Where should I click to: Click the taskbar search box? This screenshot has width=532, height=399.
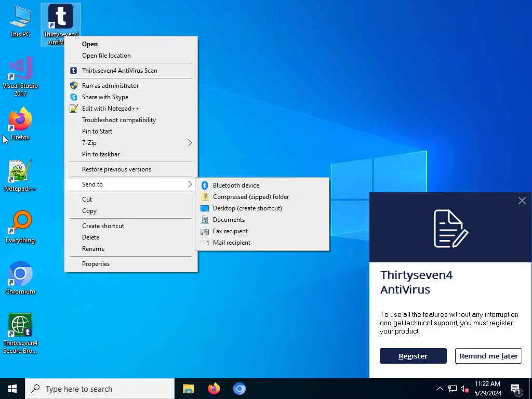pos(100,389)
